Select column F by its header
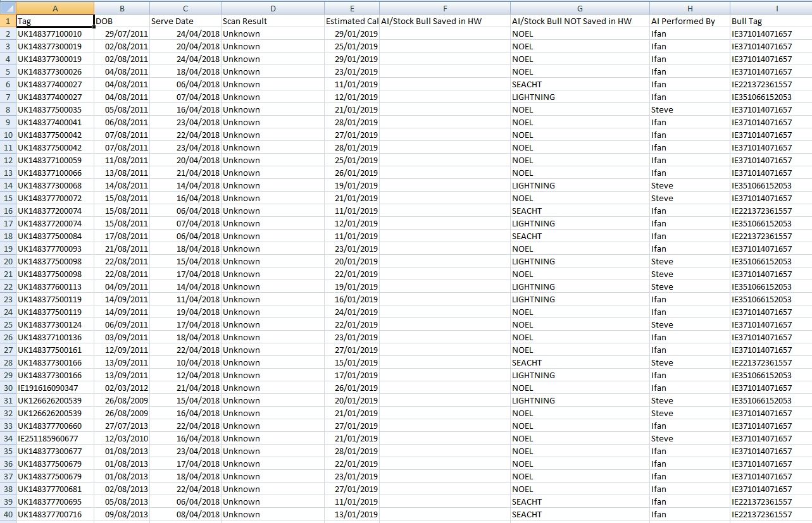 [445, 8]
